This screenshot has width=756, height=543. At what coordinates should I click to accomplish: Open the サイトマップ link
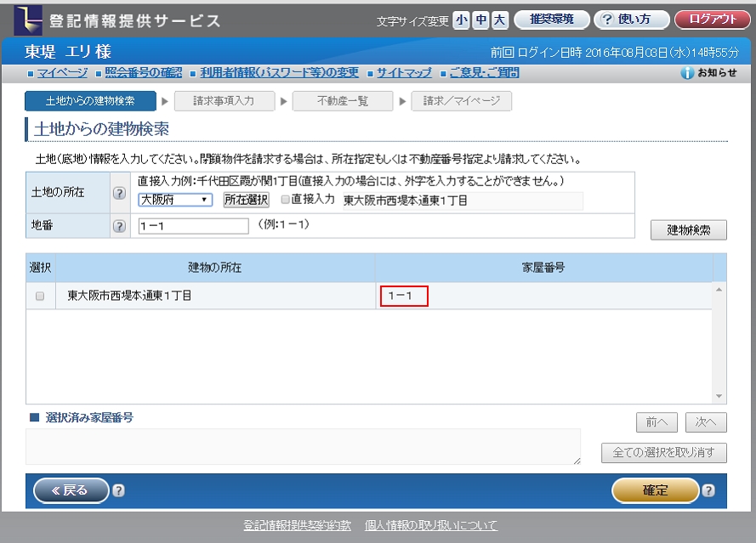click(x=404, y=73)
